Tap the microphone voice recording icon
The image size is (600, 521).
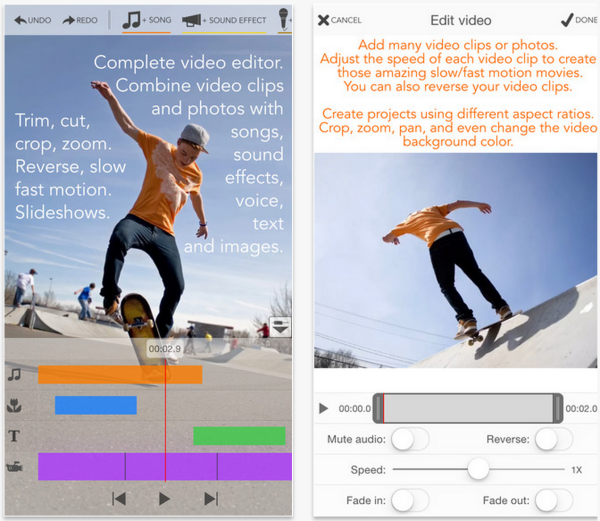[x=284, y=18]
